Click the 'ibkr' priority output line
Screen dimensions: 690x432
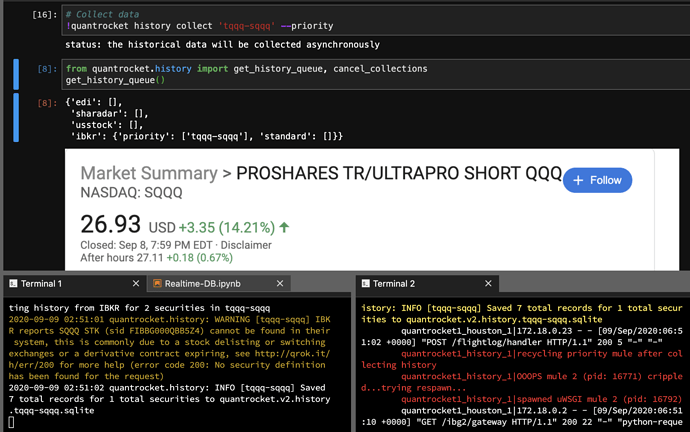[206, 136]
